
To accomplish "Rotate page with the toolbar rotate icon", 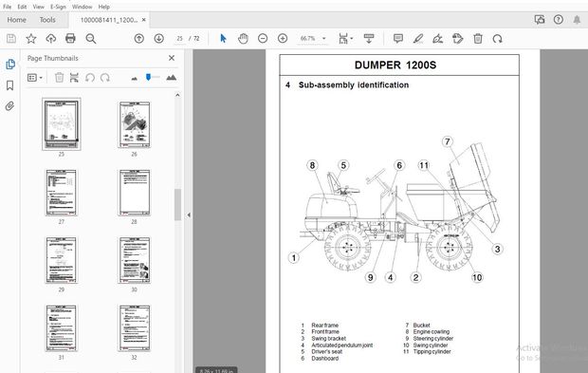I will [498, 38].
